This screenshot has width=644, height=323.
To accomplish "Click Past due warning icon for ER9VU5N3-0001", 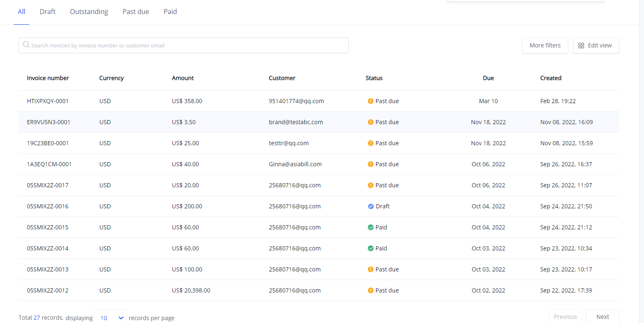I will point(370,122).
